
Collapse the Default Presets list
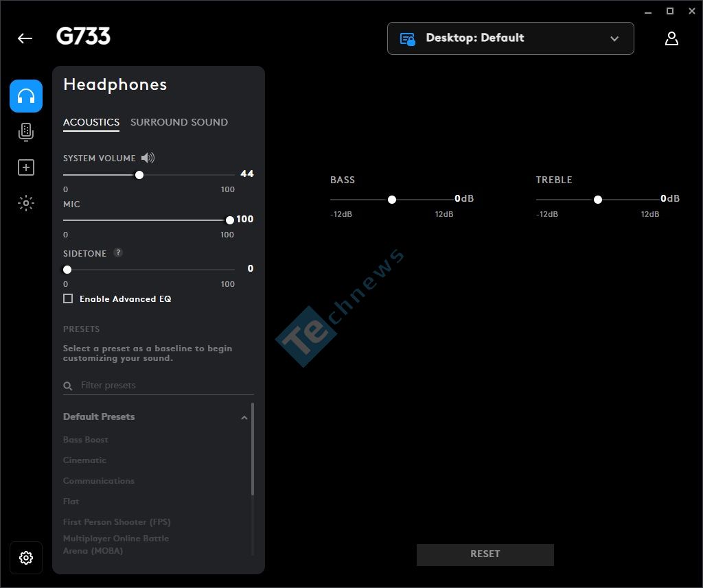coord(244,418)
